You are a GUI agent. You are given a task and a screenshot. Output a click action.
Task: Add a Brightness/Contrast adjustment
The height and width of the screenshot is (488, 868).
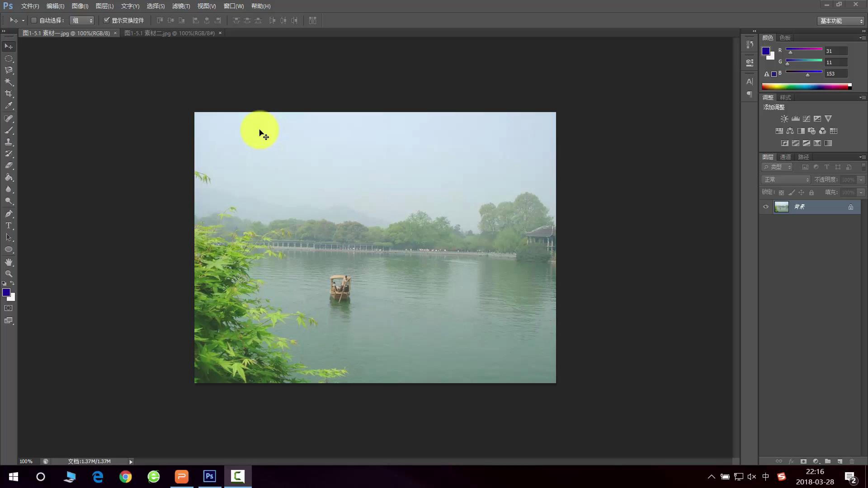click(x=784, y=119)
